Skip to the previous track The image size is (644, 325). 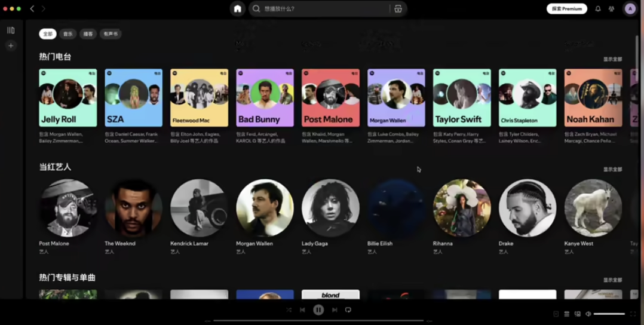[x=302, y=310]
